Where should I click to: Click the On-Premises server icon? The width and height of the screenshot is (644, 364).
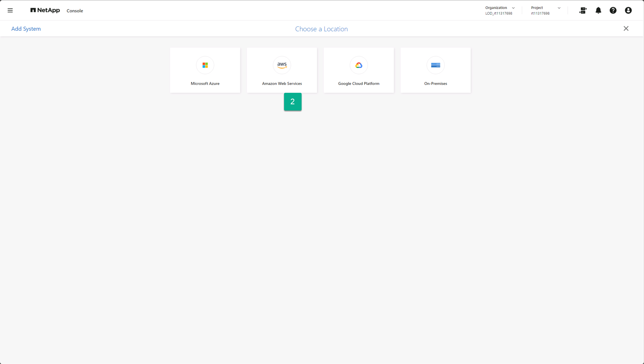[x=435, y=65]
